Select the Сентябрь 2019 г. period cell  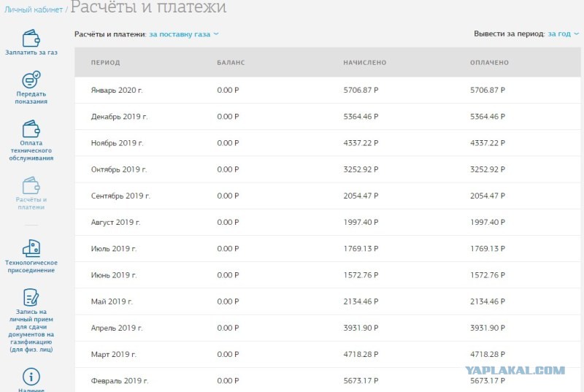point(120,196)
